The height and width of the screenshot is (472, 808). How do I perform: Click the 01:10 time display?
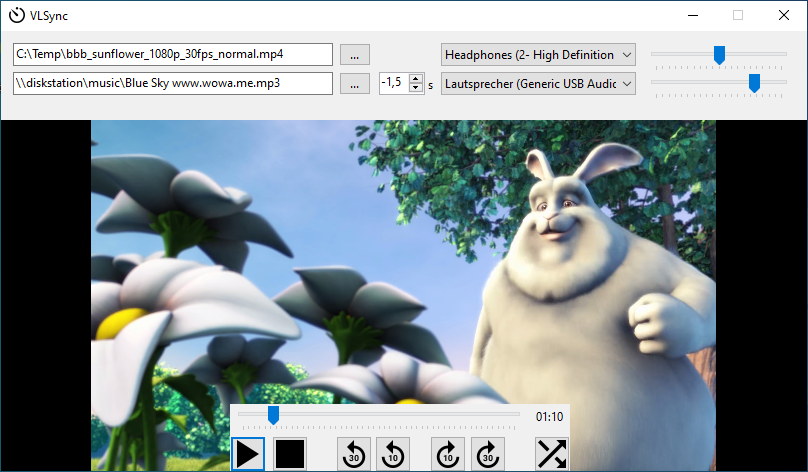click(549, 416)
